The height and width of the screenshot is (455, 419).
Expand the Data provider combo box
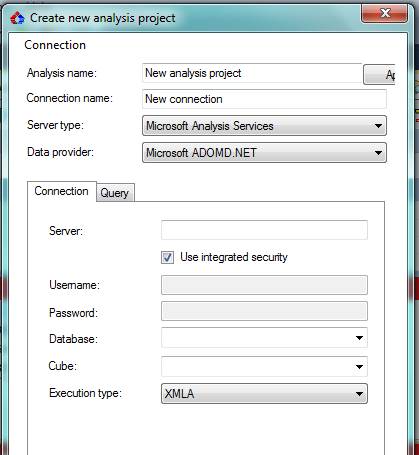point(264,153)
